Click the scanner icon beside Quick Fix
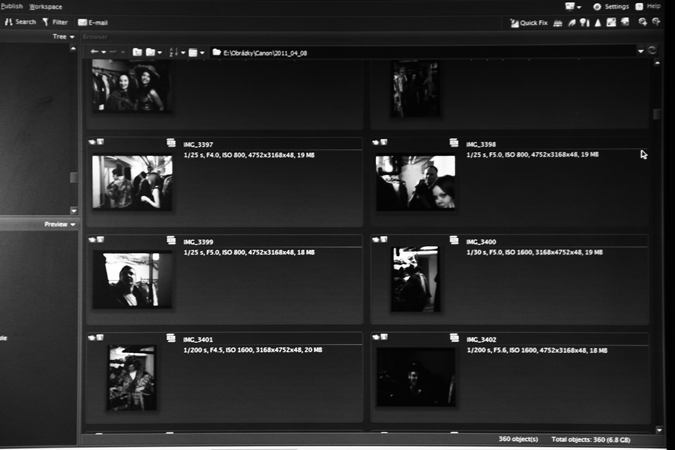The image size is (675, 450). [557, 23]
